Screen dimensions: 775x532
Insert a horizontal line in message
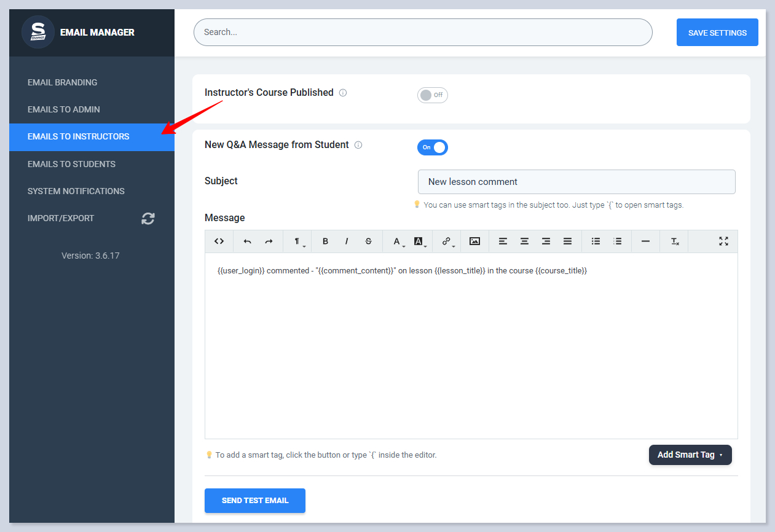[645, 241]
